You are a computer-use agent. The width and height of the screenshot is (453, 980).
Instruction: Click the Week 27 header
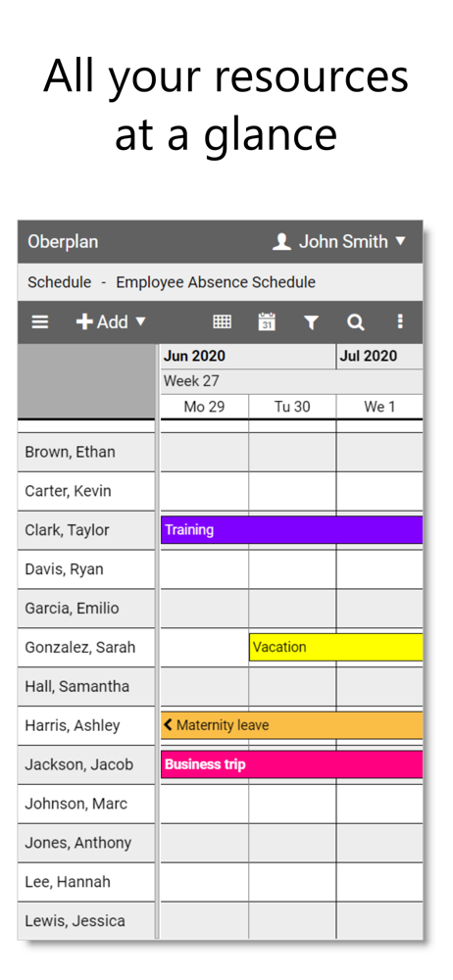coord(191,381)
